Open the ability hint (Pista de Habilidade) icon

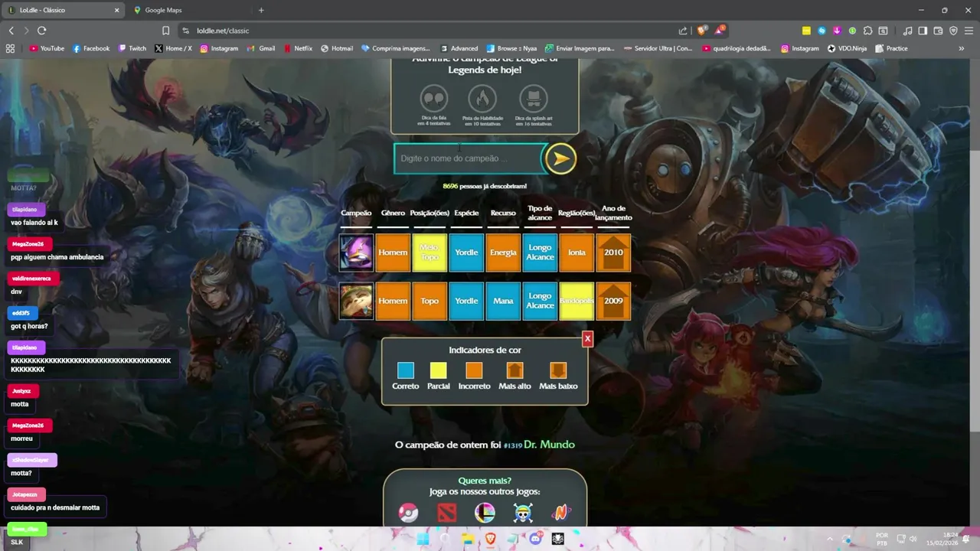click(x=482, y=99)
